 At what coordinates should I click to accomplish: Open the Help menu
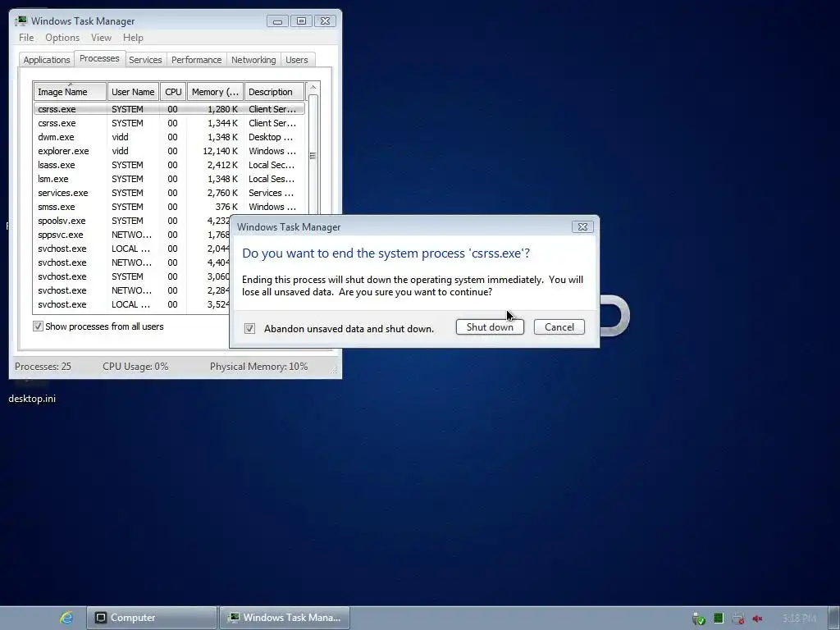click(x=133, y=38)
